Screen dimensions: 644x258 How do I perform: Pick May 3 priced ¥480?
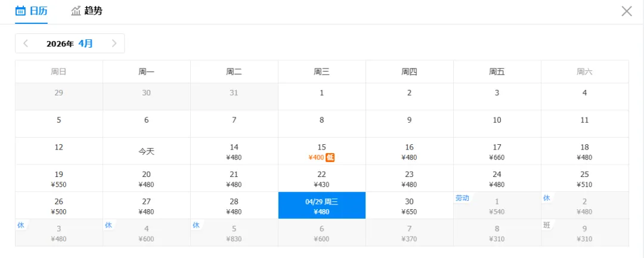tap(58, 232)
